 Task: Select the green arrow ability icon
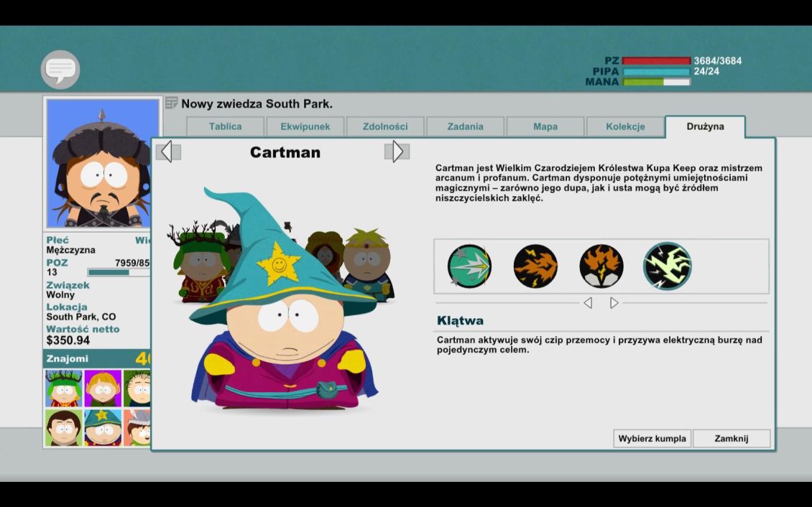(469, 266)
